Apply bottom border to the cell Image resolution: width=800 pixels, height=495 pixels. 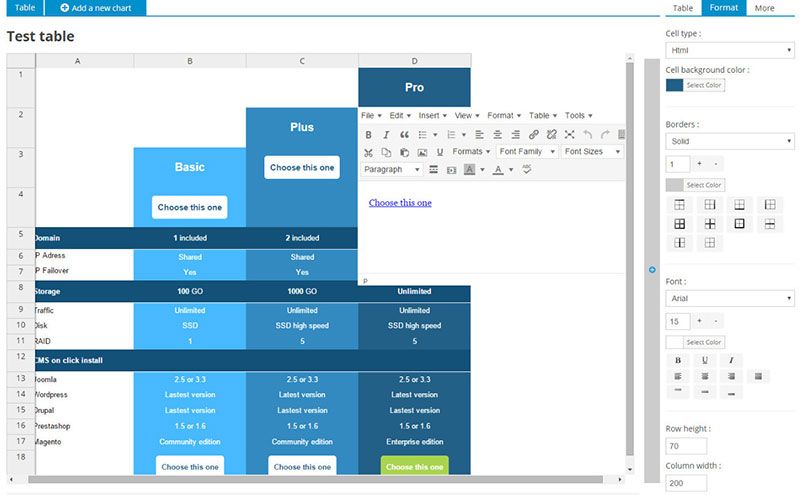[x=740, y=205]
